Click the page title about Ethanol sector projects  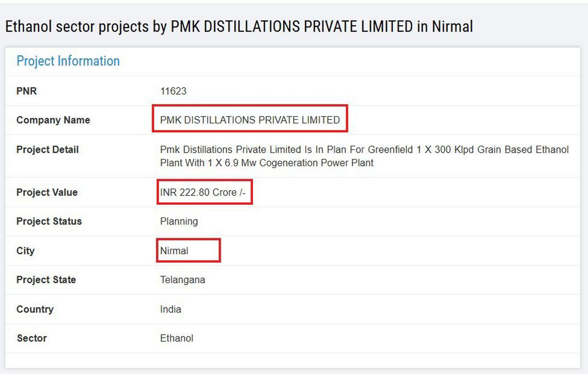click(239, 27)
